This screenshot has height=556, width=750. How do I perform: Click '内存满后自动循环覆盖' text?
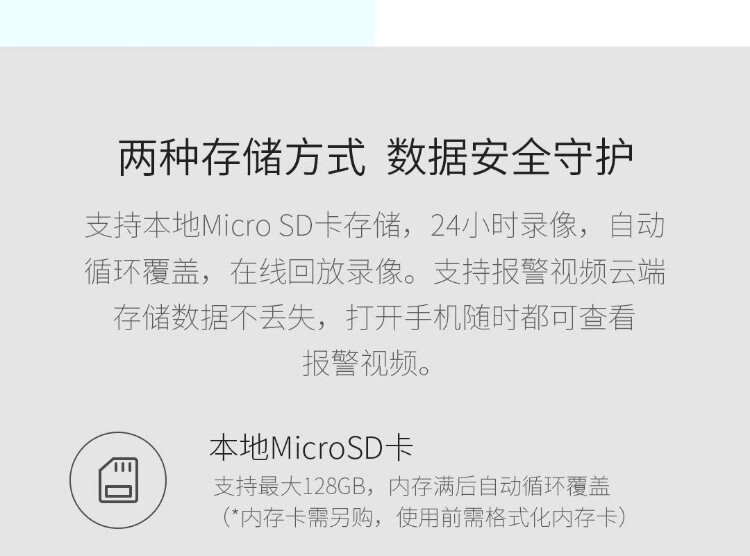pos(499,486)
